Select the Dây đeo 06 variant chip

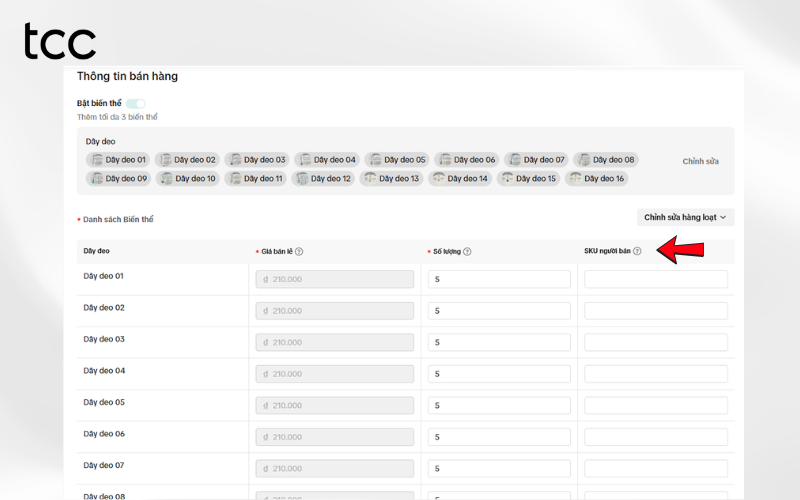467,160
